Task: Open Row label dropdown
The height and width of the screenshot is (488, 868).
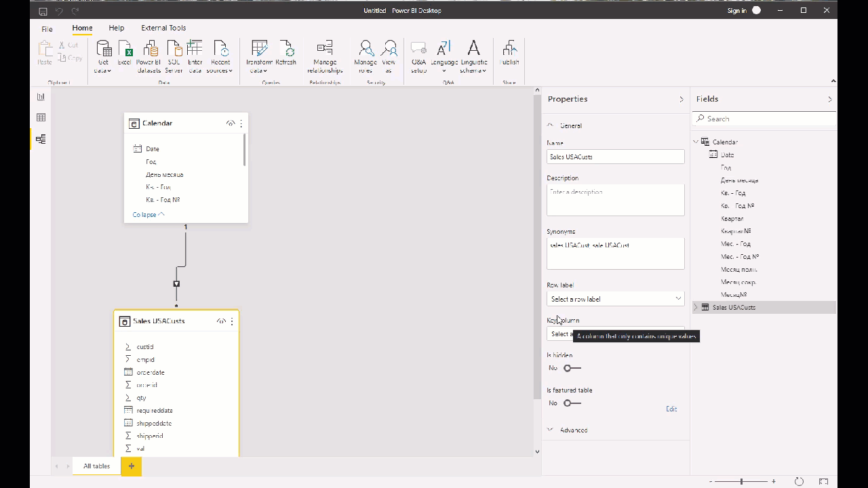Action: [615, 299]
